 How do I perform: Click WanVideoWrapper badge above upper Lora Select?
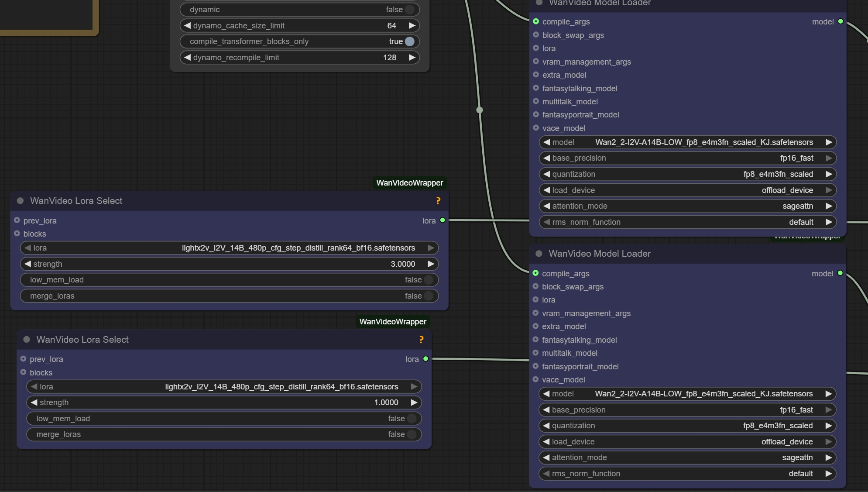(x=409, y=183)
